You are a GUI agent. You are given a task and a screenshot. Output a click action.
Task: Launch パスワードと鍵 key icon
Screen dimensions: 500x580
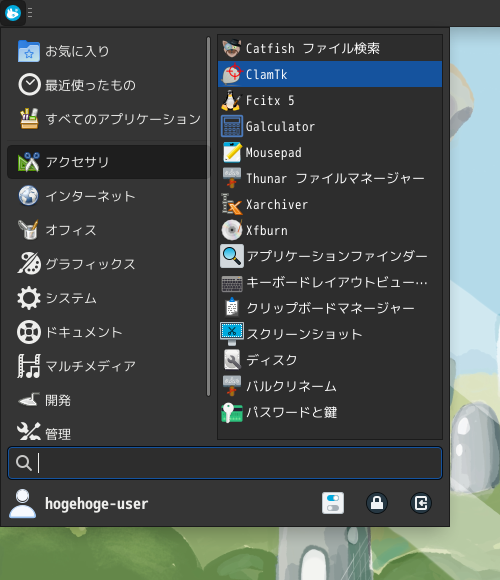232,412
